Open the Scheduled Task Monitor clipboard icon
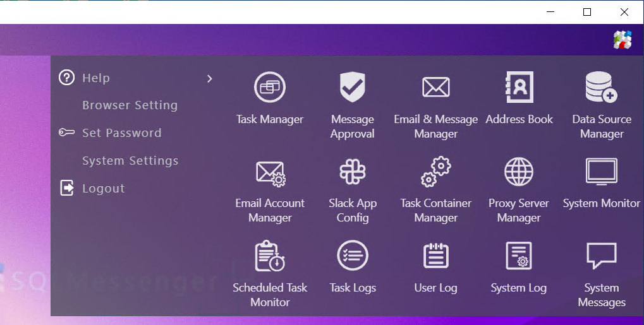Image resolution: width=644 pixels, height=325 pixels. (x=270, y=256)
